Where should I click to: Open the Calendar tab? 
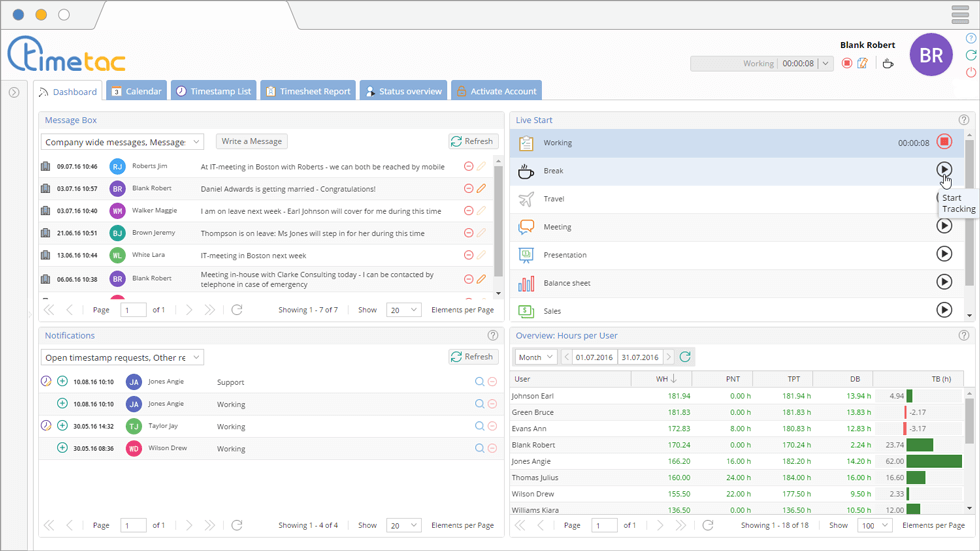136,91
